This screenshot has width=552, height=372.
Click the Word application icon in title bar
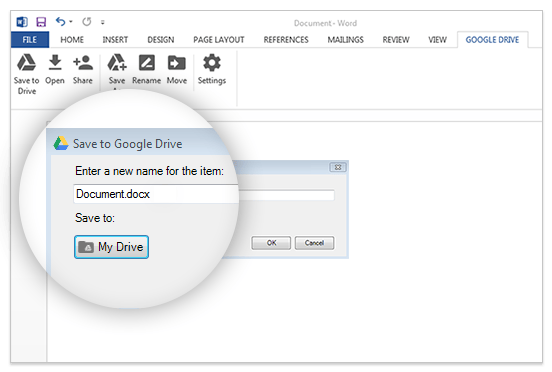22,22
